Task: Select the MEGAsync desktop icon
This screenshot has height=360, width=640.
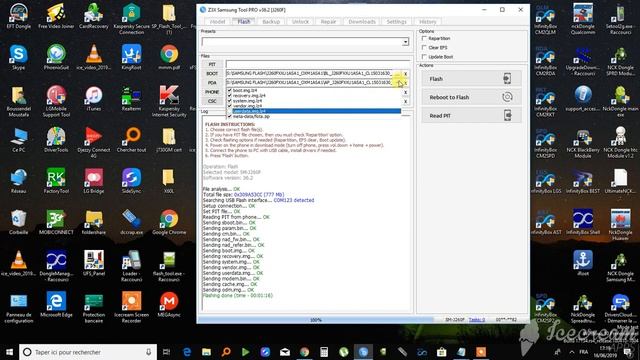Action: coord(169,304)
